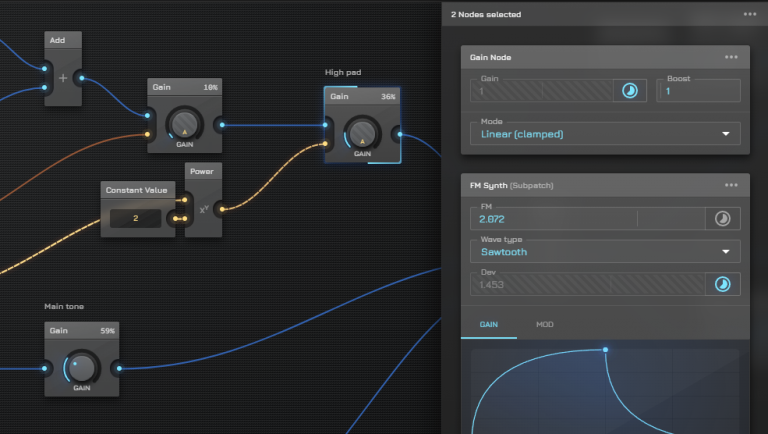
Task: Click the output port of the High pad Gain node
Action: (400, 134)
